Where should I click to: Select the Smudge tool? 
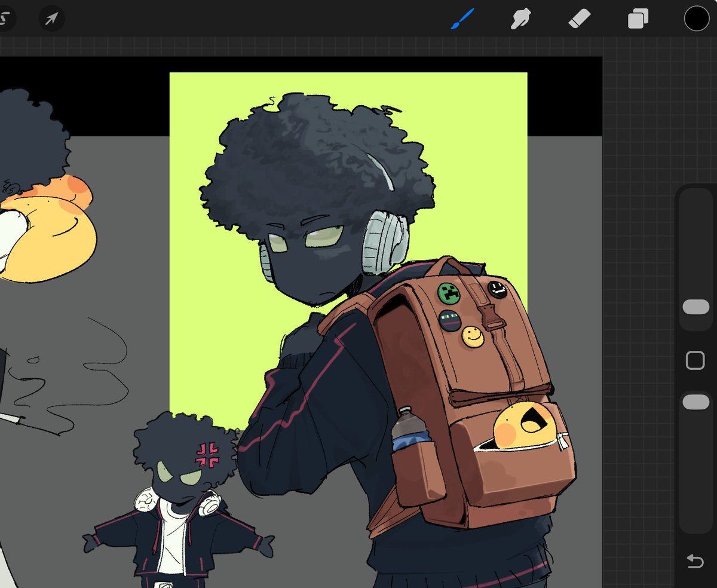click(520, 19)
